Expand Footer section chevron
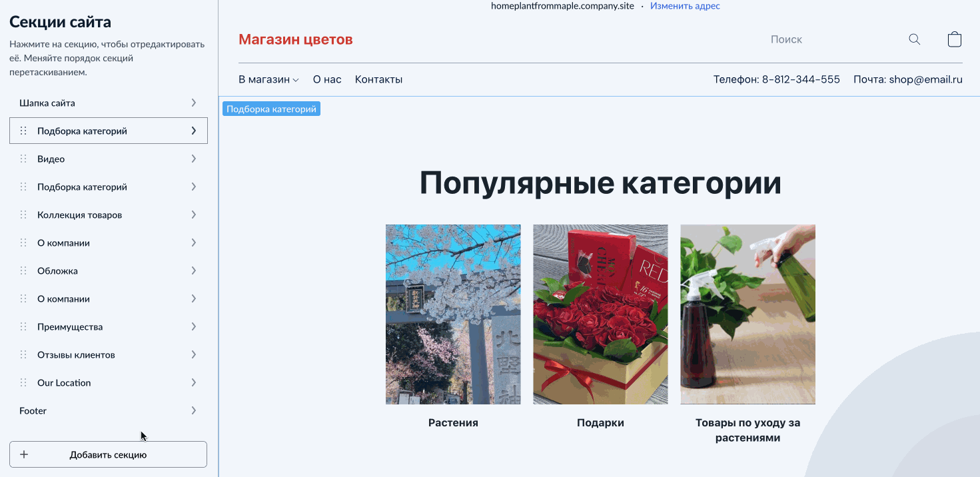 click(194, 410)
